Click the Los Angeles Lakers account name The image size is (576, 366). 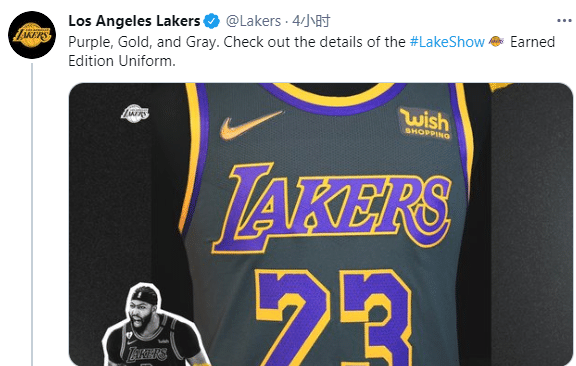134,21
